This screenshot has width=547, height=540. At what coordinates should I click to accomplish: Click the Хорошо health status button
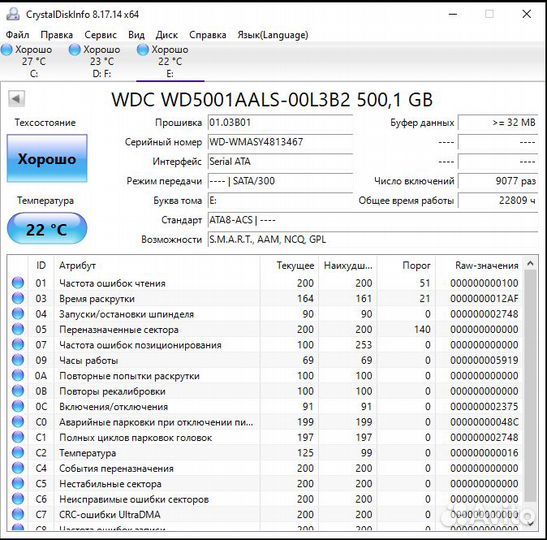click(47, 158)
